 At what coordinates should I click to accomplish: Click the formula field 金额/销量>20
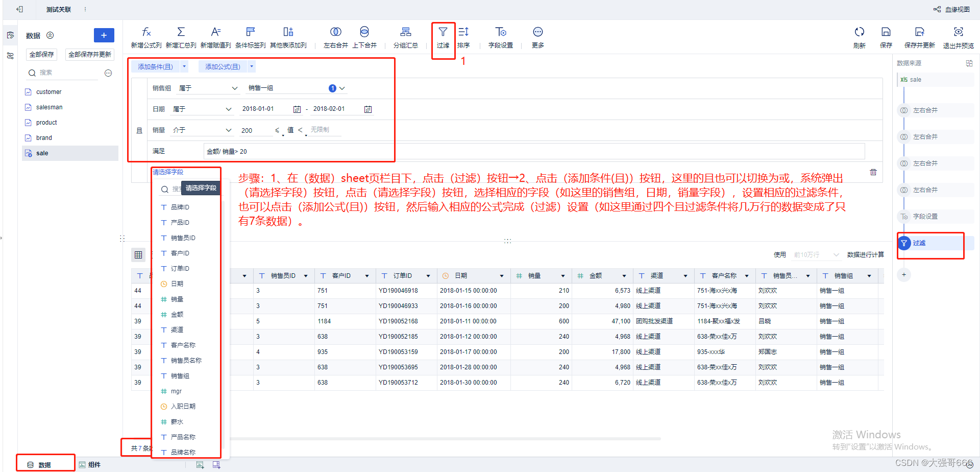[x=534, y=152]
